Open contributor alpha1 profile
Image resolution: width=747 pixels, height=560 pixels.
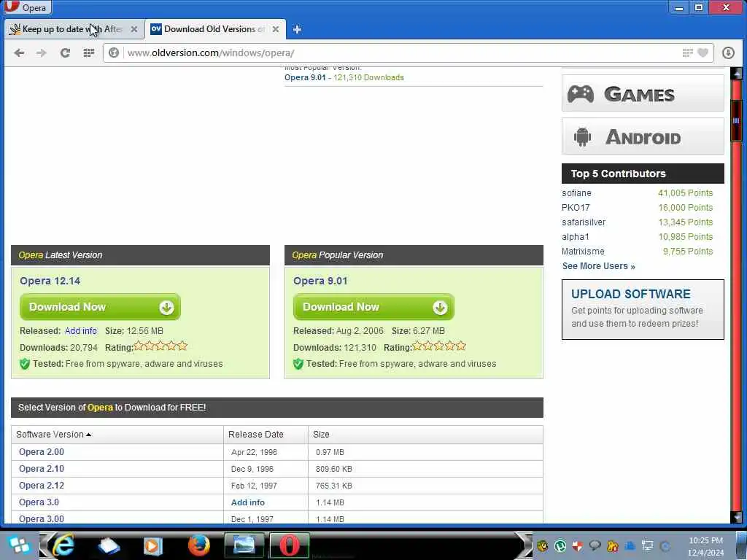coord(576,237)
